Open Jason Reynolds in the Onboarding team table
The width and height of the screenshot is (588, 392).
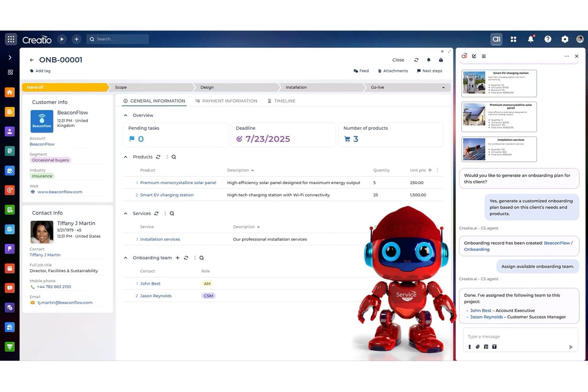[156, 296]
